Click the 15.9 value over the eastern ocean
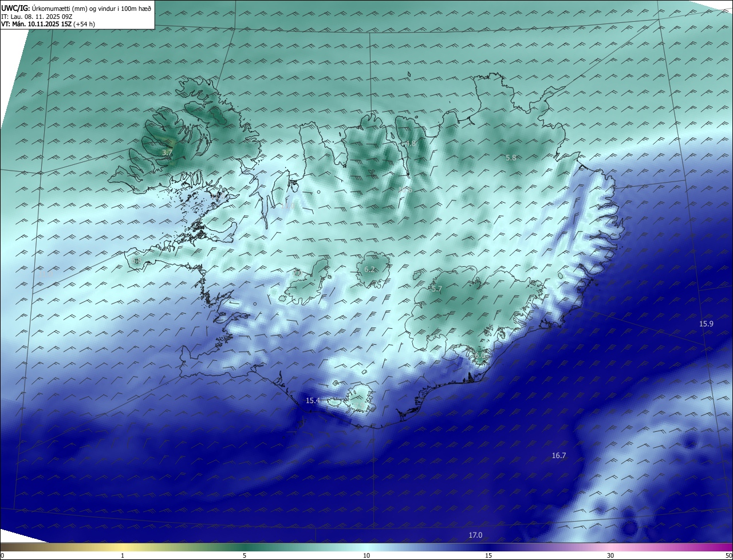The height and width of the screenshot is (560, 733). pos(706,324)
